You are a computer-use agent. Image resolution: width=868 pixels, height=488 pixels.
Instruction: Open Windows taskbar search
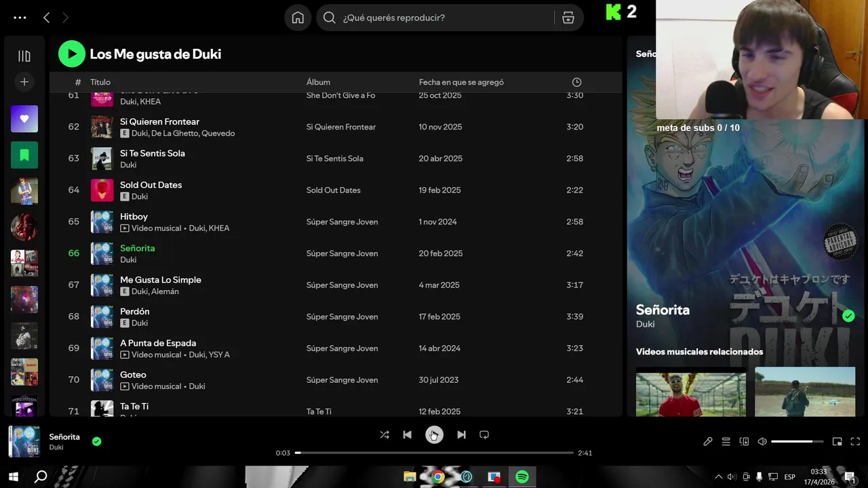click(41, 477)
